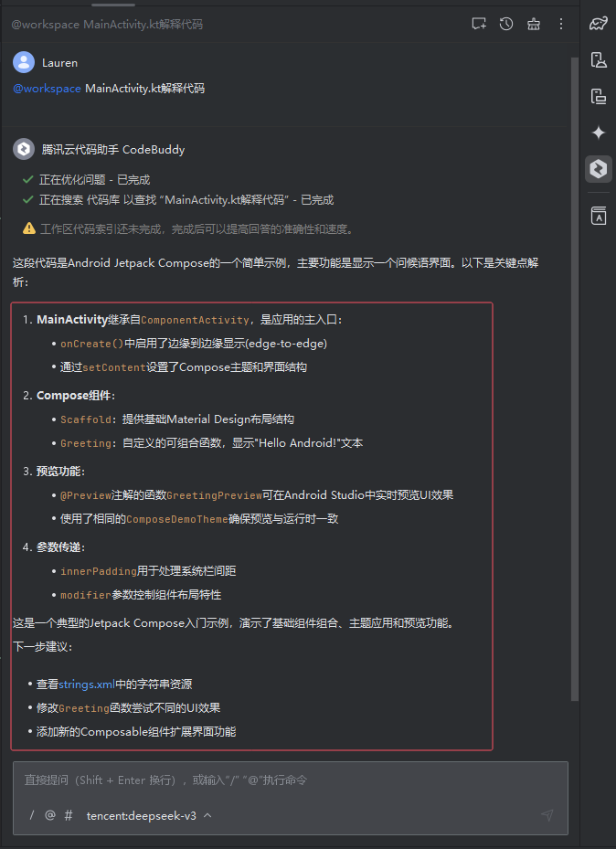Click the '腾讯云代码助手 CodeBuddy' name label
The height and width of the screenshot is (849, 616).
(113, 150)
